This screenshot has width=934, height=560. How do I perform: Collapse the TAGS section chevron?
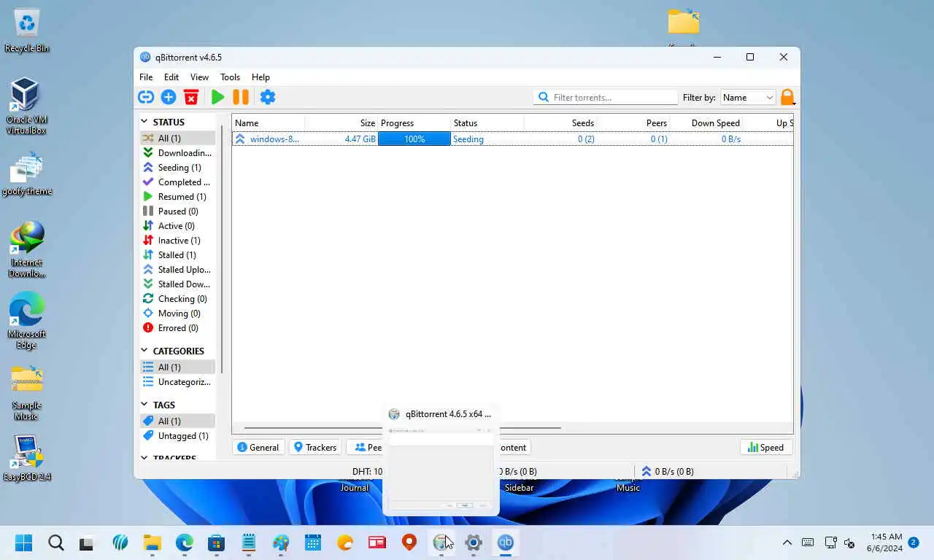[x=144, y=405]
